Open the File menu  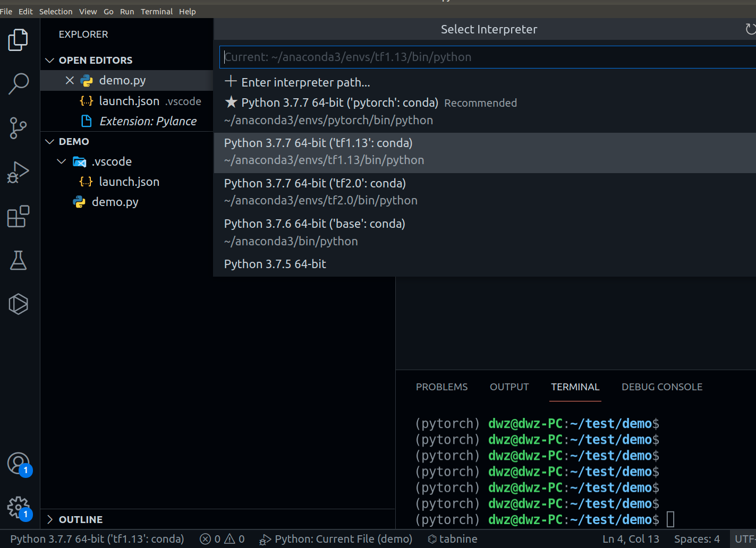(x=6, y=11)
